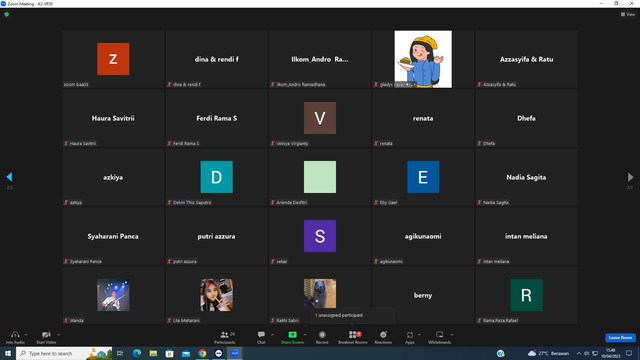This screenshot has width=640, height=360.
Task: Open audio options arrow beside Join Audio
Action: pyautogui.click(x=26, y=335)
